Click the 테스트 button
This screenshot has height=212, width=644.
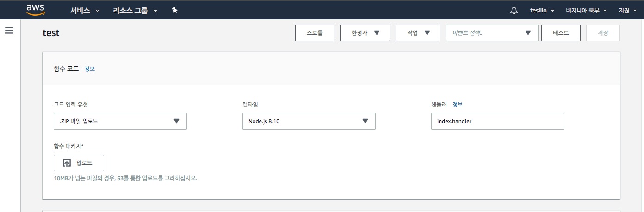coord(561,33)
